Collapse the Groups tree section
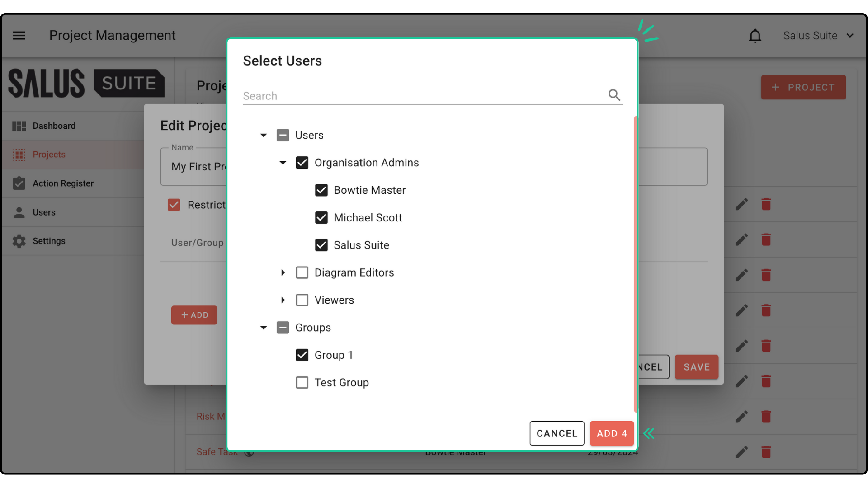This screenshot has height=488, width=868. [x=264, y=328]
